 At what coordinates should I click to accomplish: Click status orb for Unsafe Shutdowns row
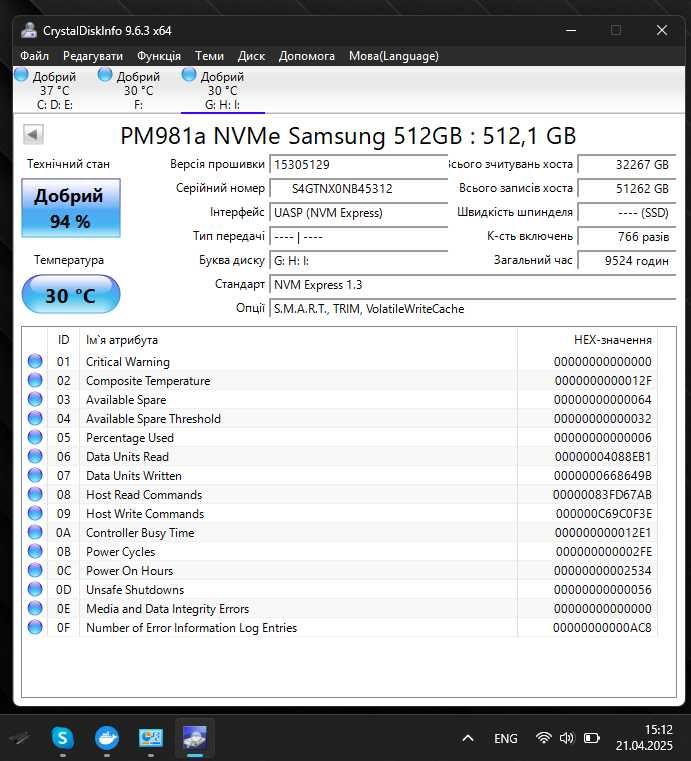pyautogui.click(x=35, y=589)
